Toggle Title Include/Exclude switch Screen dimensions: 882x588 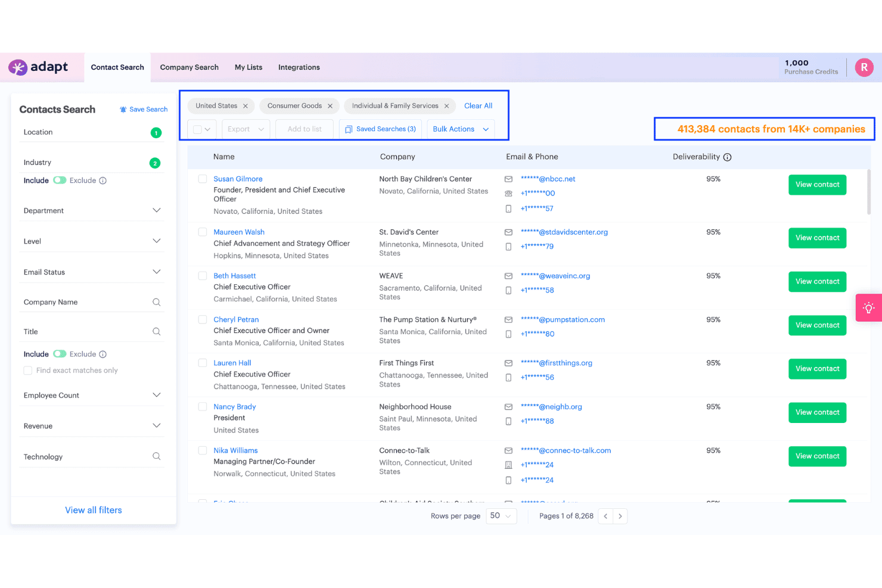tap(60, 354)
